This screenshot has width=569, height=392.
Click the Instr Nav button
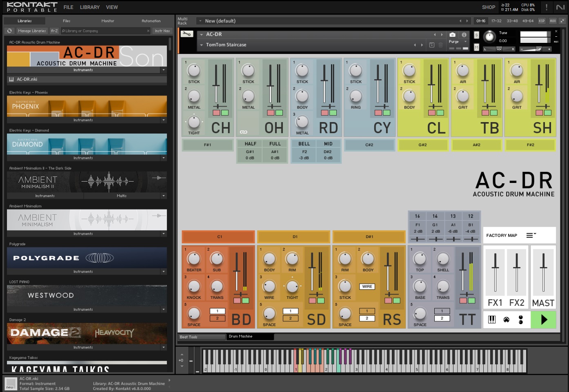[162, 31]
